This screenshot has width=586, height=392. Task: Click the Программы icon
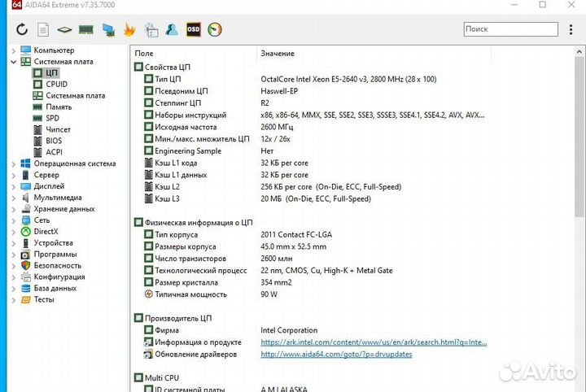click(x=25, y=255)
